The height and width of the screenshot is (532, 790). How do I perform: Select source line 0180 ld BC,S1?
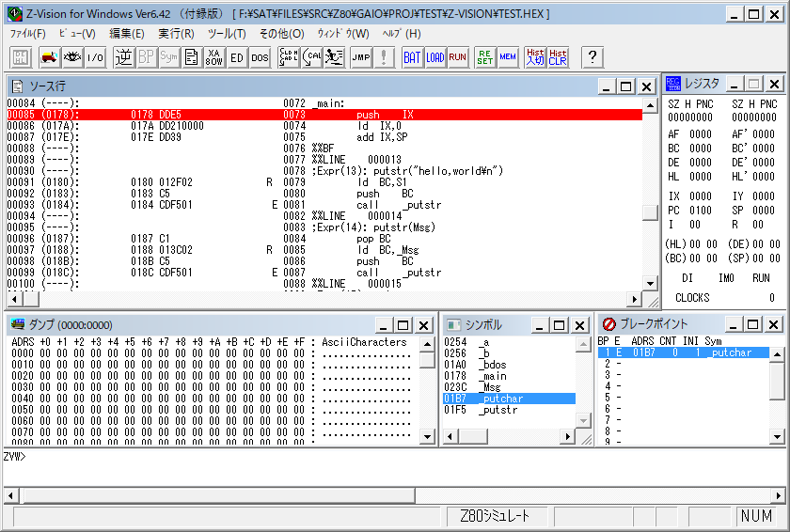point(320,182)
